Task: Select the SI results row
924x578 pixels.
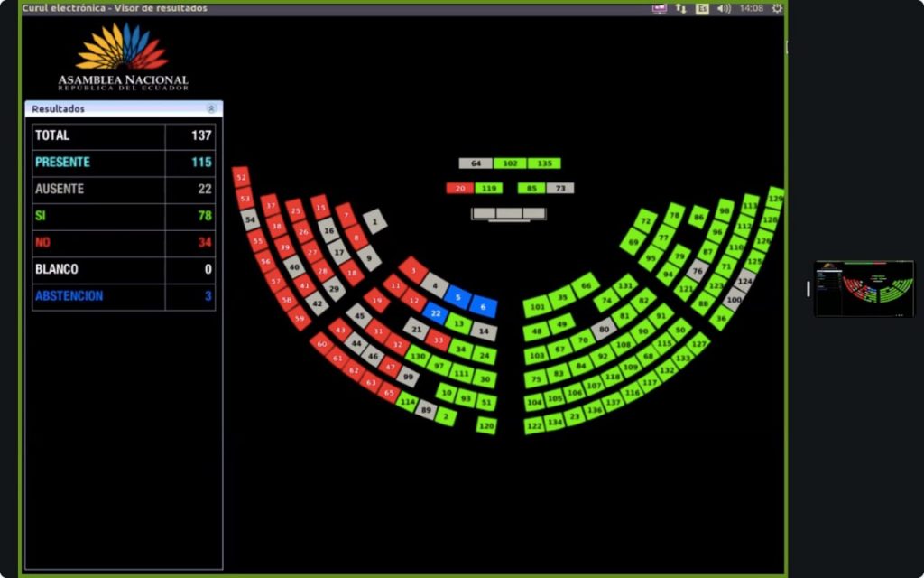Action: click(x=124, y=216)
